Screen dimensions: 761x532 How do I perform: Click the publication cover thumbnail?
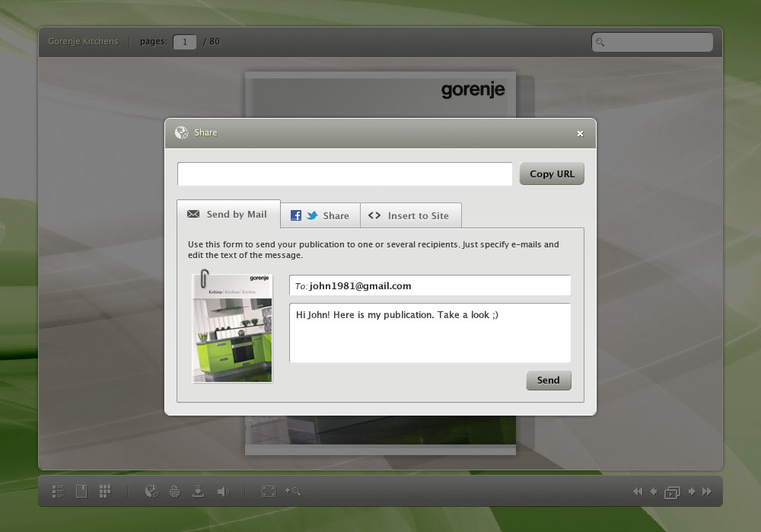232,327
